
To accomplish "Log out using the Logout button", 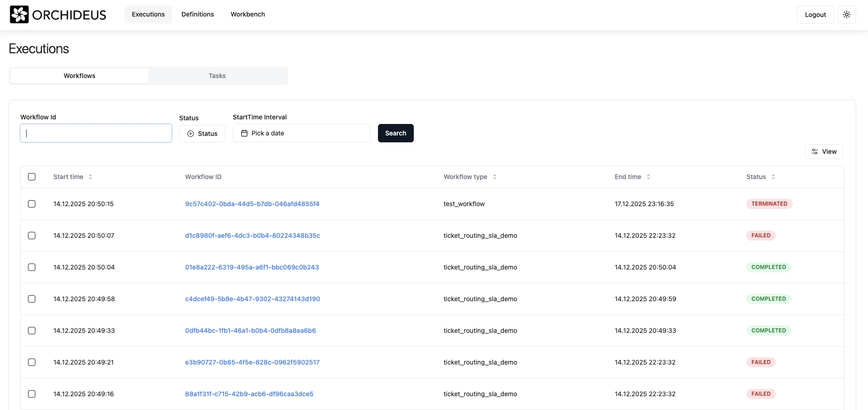I will [x=815, y=15].
